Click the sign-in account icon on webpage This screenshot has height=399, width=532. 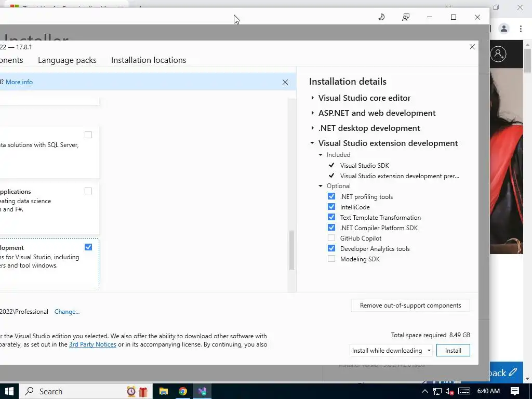coord(498,54)
